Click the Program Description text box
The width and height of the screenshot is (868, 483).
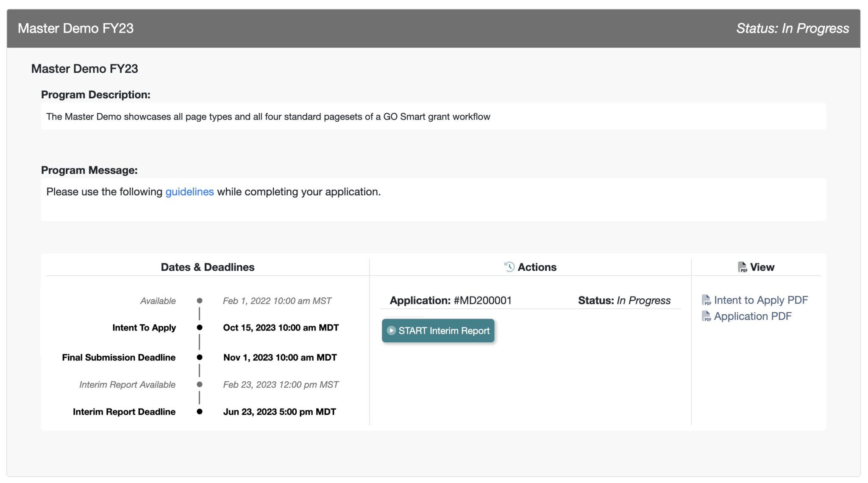coord(433,117)
